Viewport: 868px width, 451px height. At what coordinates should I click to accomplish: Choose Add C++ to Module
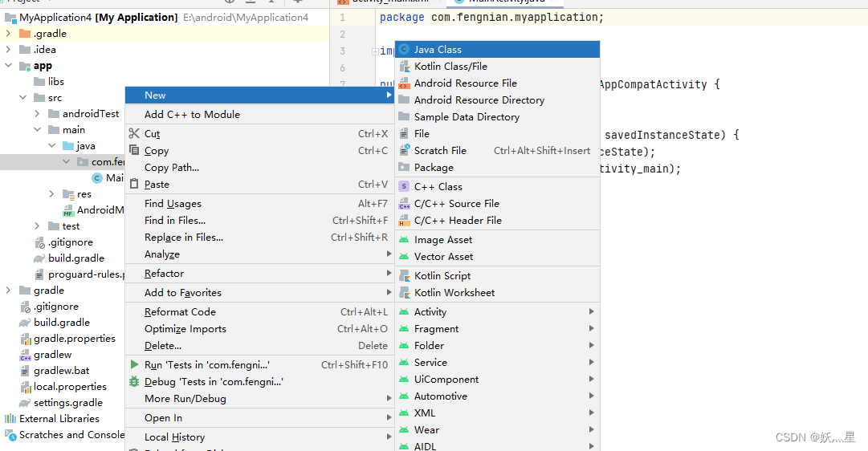tap(259, 115)
